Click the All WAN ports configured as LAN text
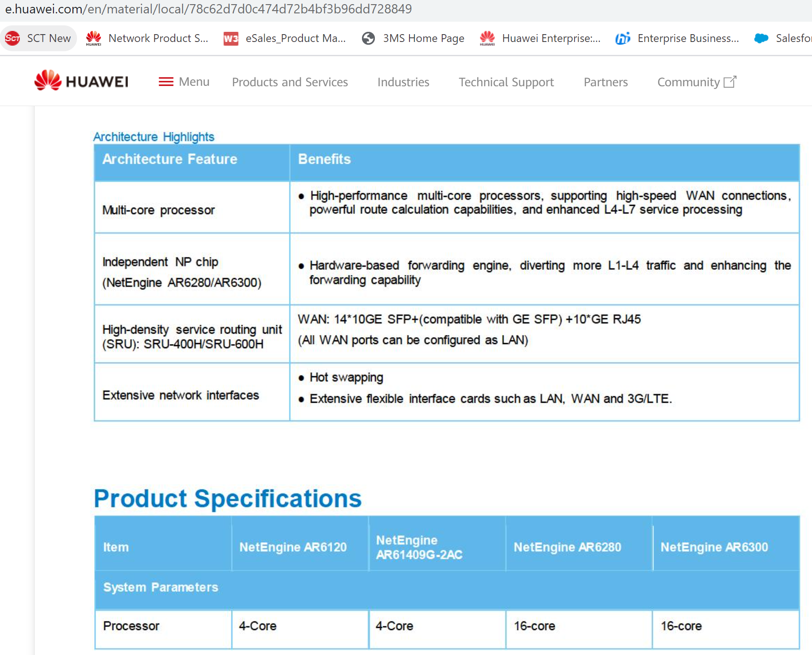Screen dimensions: 812x655 click(413, 340)
